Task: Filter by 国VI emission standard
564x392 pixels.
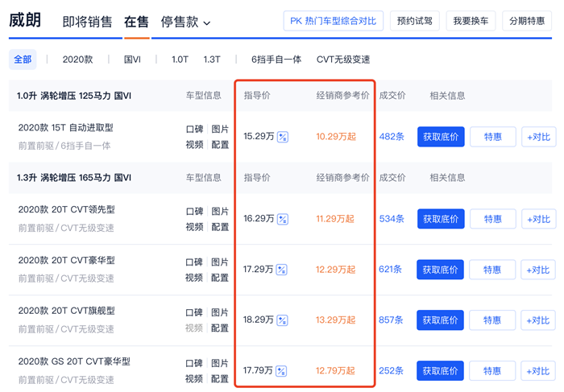Action: 132,60
